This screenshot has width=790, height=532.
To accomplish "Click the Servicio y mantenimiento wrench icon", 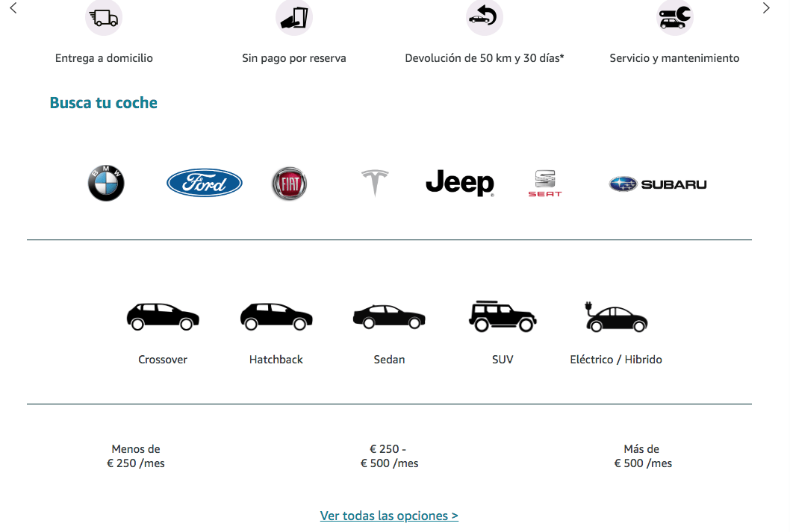I will pos(674,18).
